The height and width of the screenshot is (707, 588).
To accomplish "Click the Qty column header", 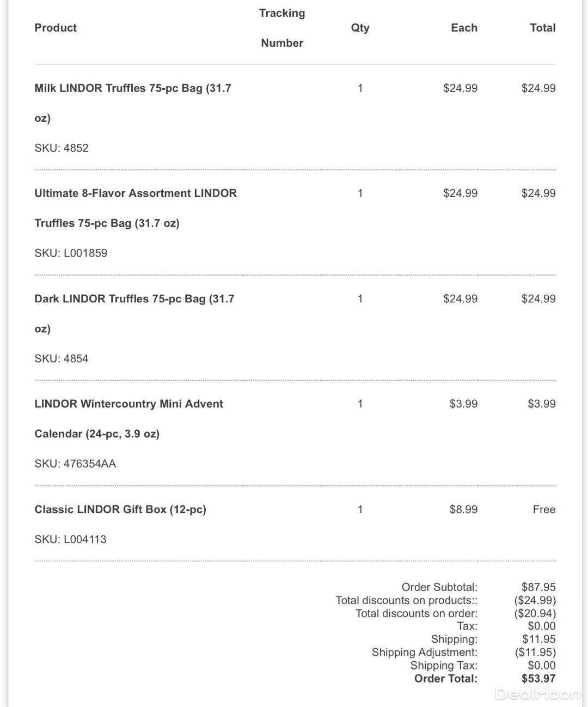I will pyautogui.click(x=360, y=28).
